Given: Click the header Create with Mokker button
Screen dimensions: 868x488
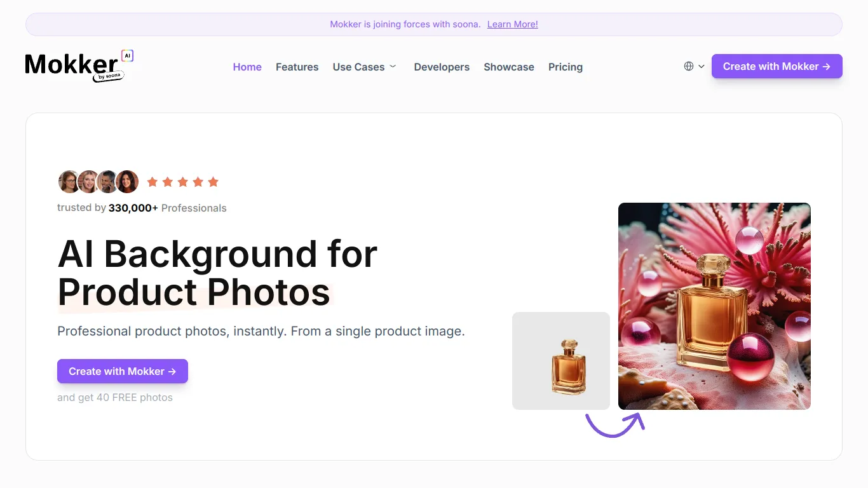Looking at the screenshot, I should pos(776,66).
